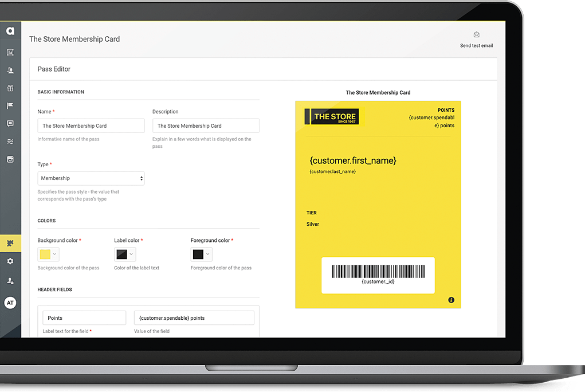Click the Send test email label
The height and width of the screenshot is (392, 585).
[477, 45]
